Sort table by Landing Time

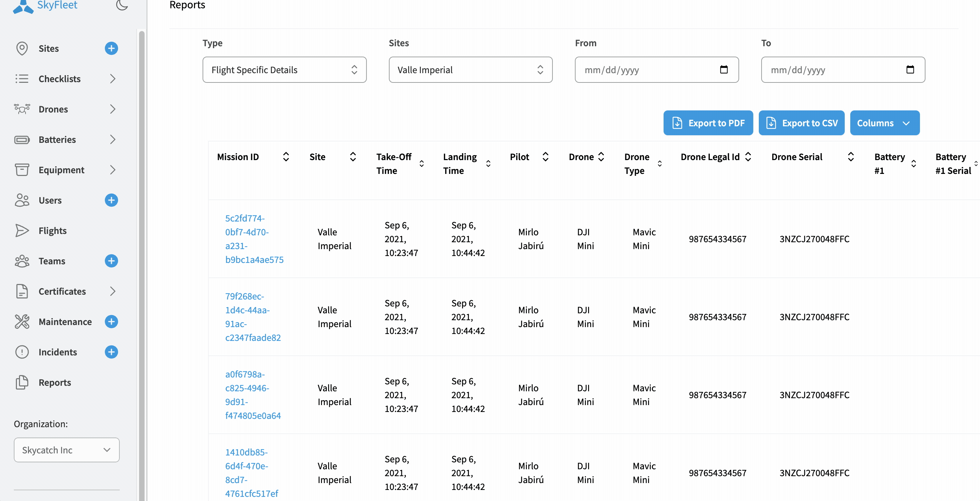(488, 164)
